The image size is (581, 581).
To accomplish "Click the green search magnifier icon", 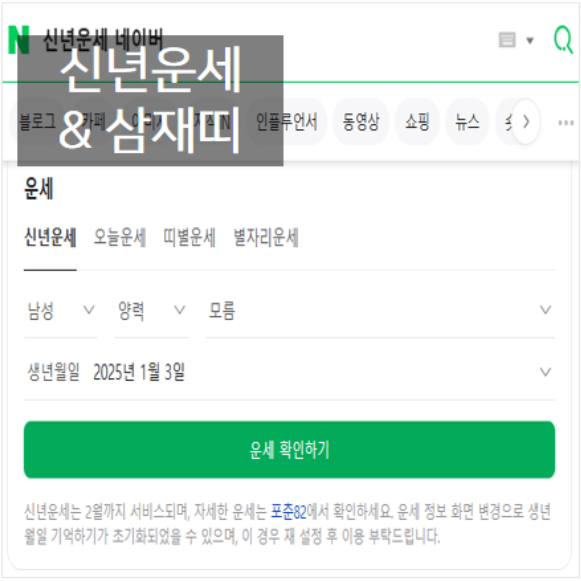I will click(x=563, y=40).
